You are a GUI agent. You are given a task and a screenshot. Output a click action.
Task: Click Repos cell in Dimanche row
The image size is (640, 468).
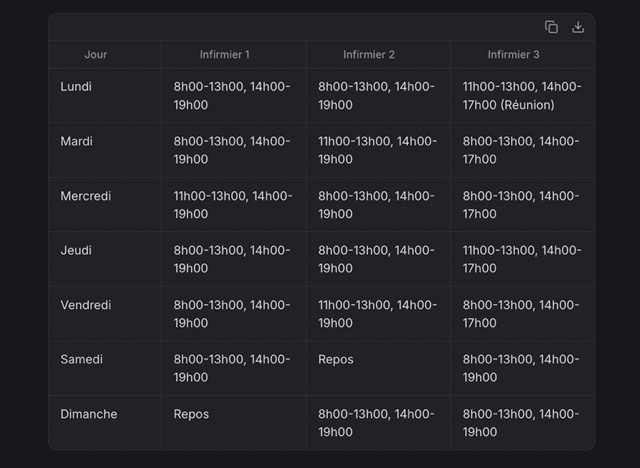[x=191, y=414]
